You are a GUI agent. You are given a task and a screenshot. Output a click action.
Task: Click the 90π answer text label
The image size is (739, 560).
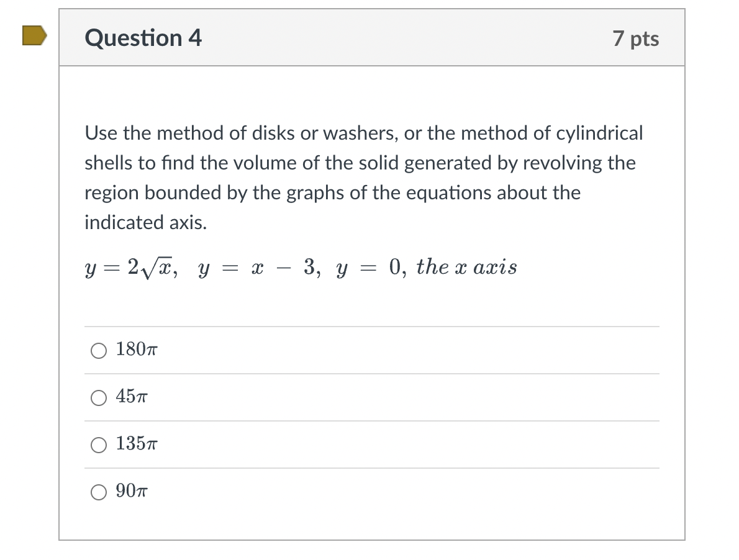[133, 491]
